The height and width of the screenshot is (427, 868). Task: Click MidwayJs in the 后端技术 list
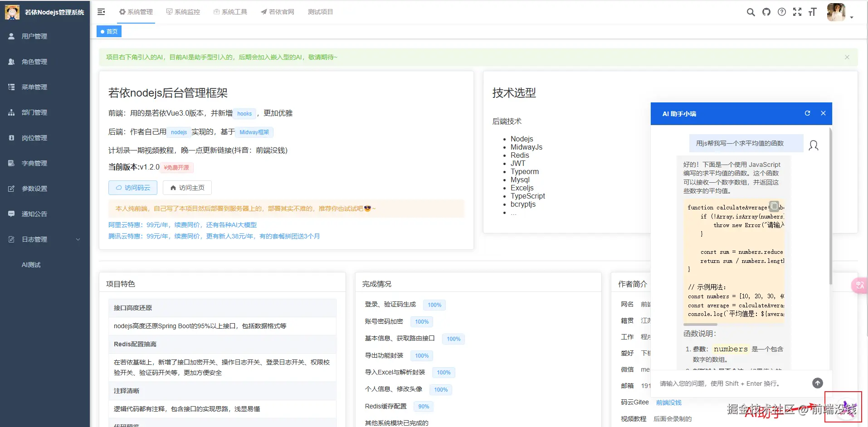(527, 147)
